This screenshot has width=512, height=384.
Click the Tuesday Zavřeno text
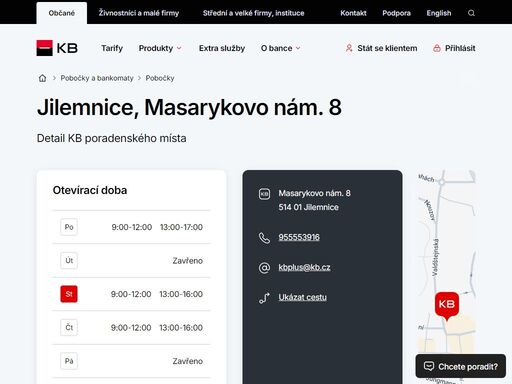188,261
